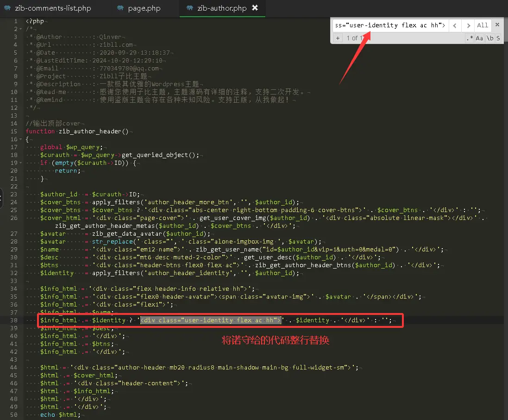Collapse the comment block at line 2
The image size is (508, 420).
pyautogui.click(x=21, y=29)
